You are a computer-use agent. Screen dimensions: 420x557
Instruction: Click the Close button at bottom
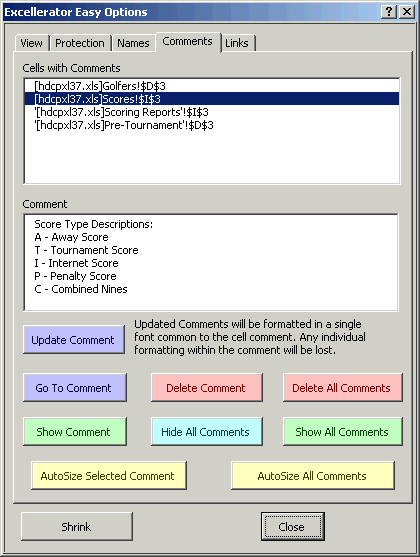click(x=292, y=526)
